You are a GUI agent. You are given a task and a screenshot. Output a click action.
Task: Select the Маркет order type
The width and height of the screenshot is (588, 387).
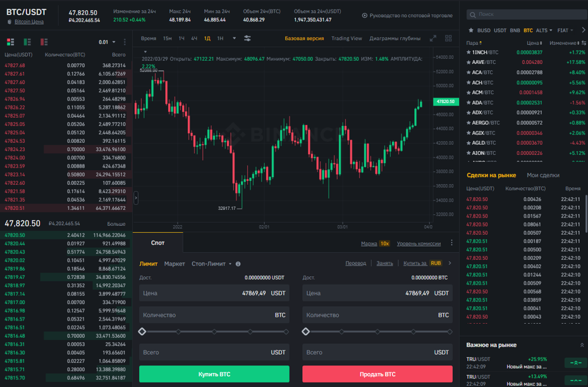(175, 264)
